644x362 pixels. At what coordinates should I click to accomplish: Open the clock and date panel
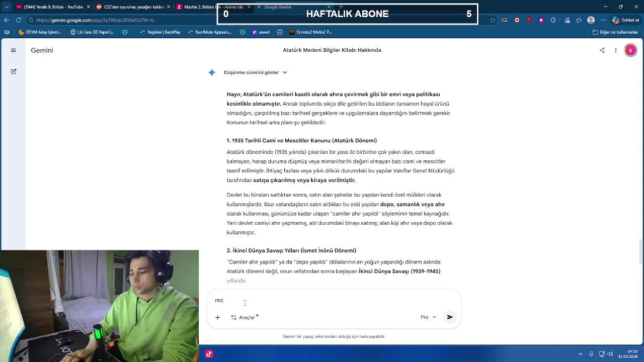[628, 354]
